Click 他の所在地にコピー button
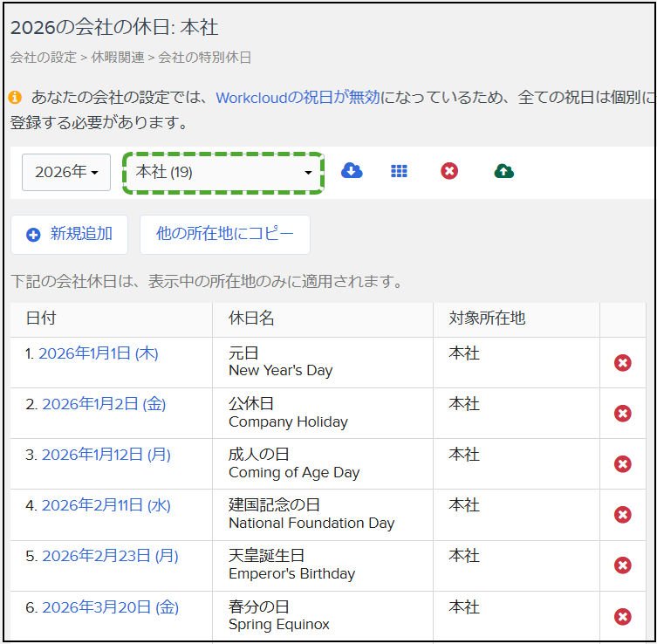The image size is (657, 644). point(224,234)
